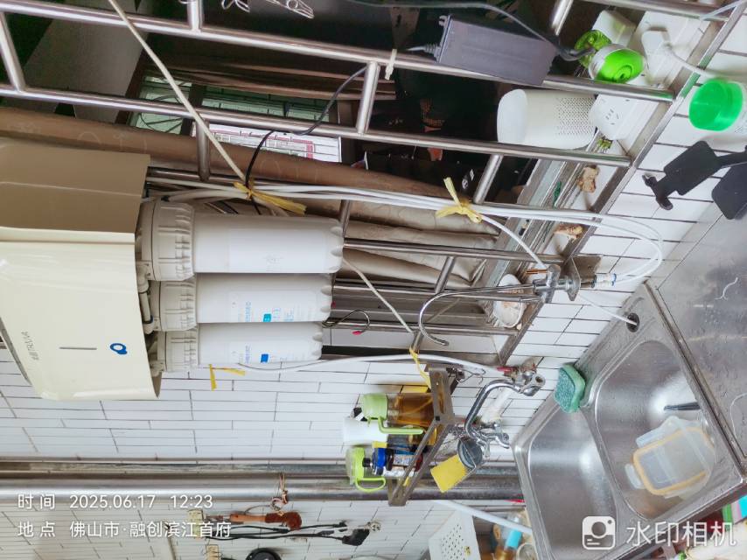Select the timestamp text 2025.06.17 12:23
Screen dimensions: 747x560
click(x=141, y=501)
